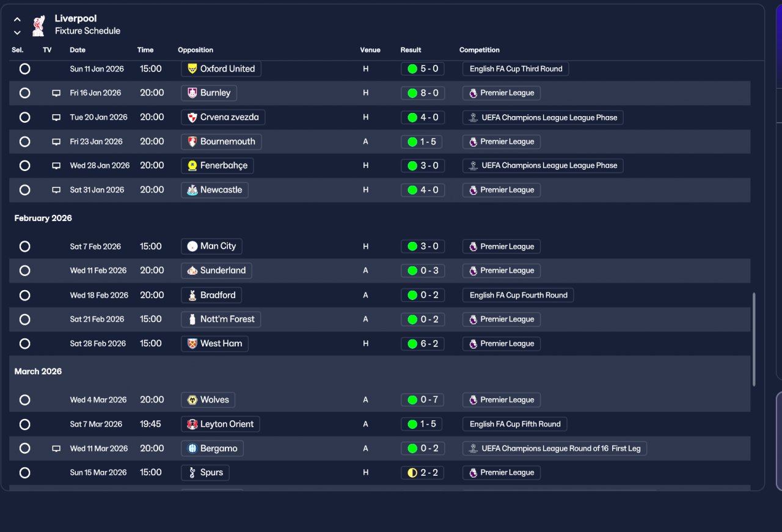Click the down chevron below Liverpool header
Viewport: 782px width, 532px height.
17,32
